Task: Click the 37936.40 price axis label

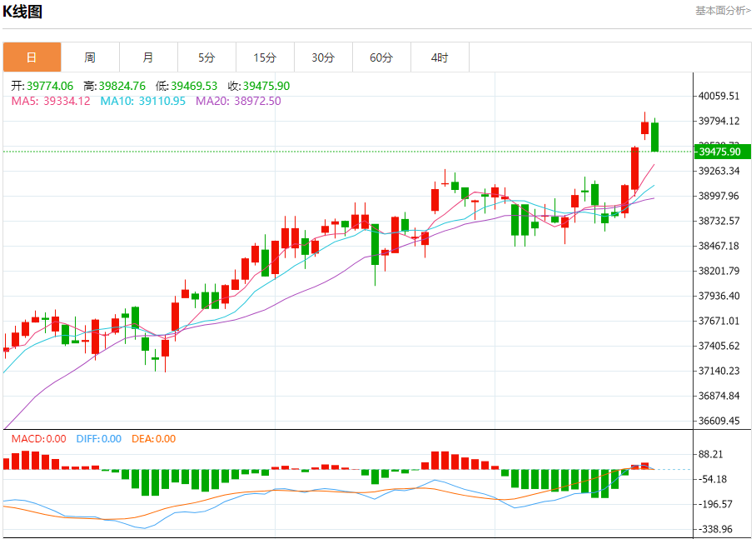Action: click(x=719, y=296)
